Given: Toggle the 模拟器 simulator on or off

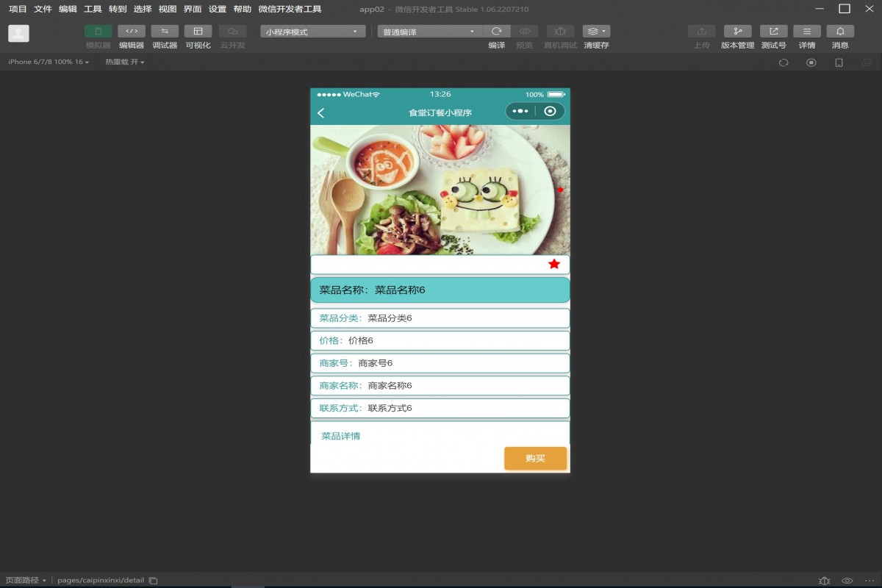Looking at the screenshot, I should pyautogui.click(x=98, y=31).
